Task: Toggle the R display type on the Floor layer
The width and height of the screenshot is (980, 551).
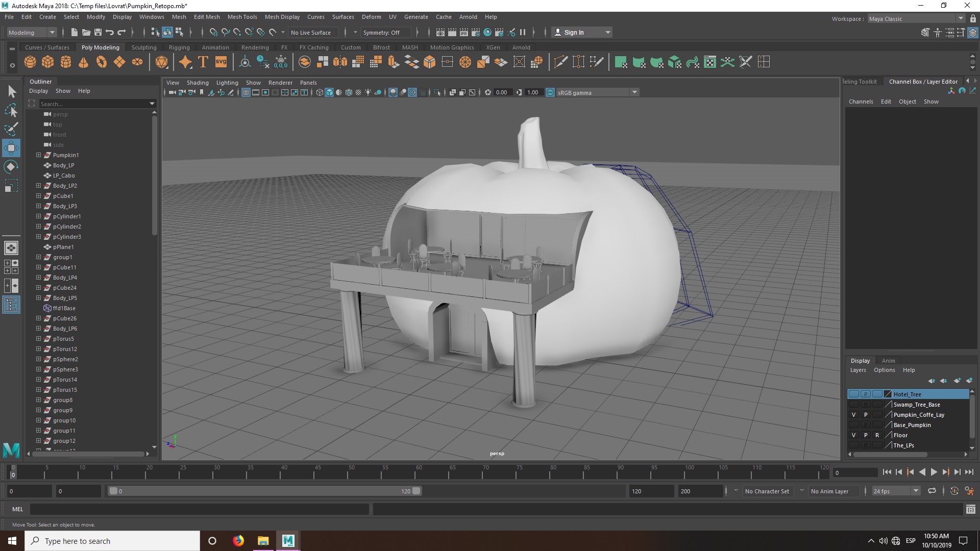Action: (x=877, y=435)
